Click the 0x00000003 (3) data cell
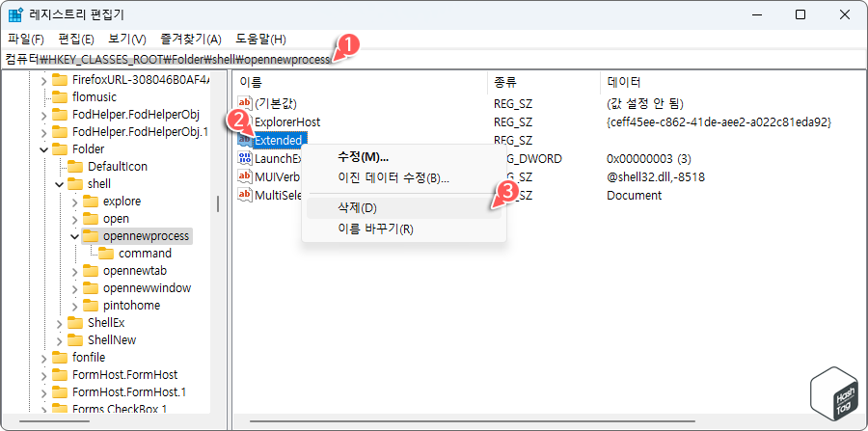This screenshot has height=431, width=868. tap(649, 159)
